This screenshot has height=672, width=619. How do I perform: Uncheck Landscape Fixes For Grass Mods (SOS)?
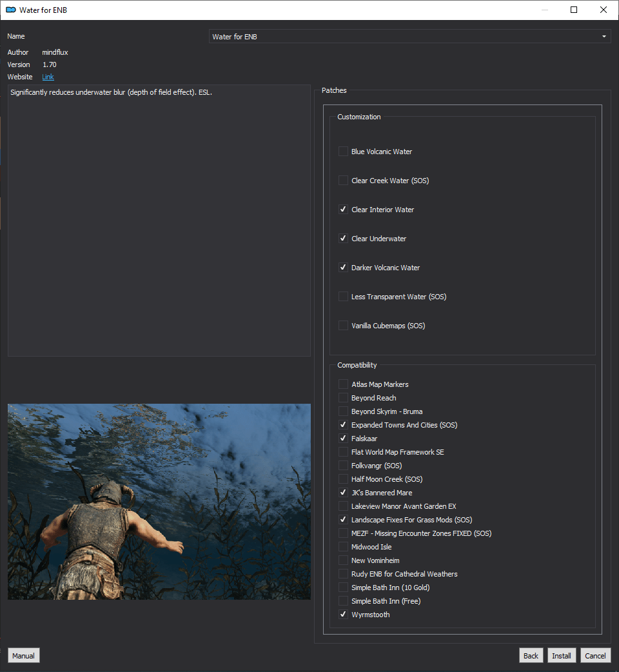343,520
